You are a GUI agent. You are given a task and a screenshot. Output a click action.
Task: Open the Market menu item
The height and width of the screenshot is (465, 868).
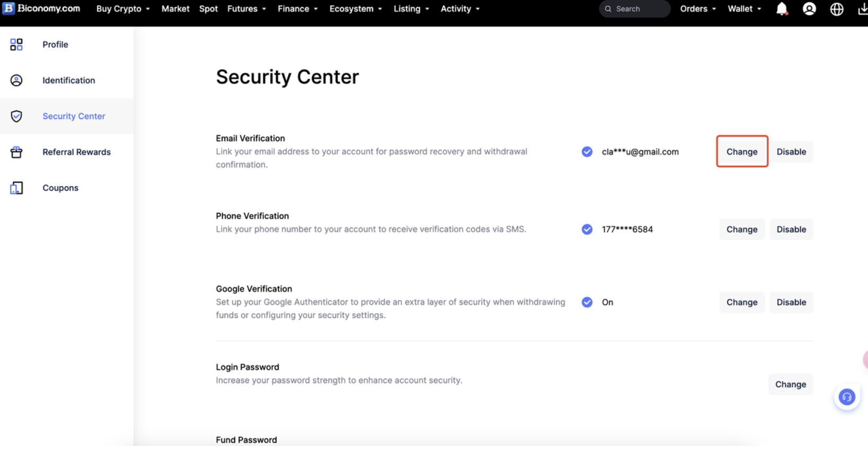click(x=175, y=9)
